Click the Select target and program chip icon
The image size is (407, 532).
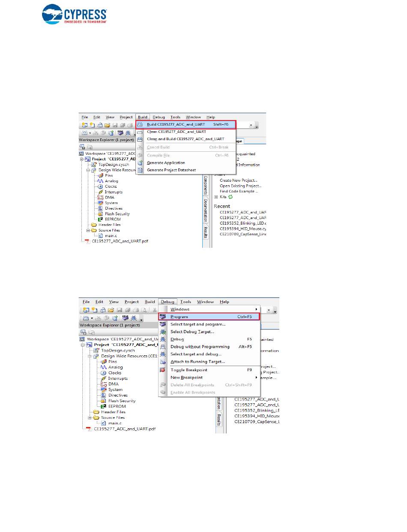[x=163, y=325]
